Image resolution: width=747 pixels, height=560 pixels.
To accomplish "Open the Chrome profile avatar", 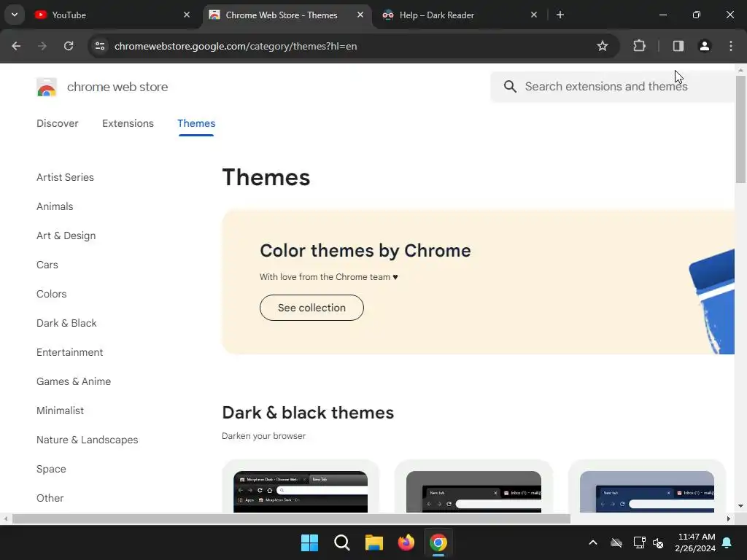I will coord(705,46).
